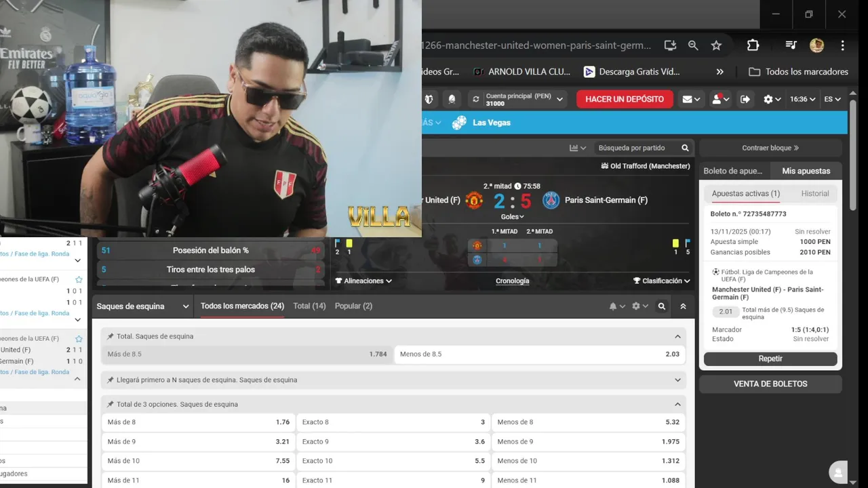
Task: Open the statistics bar-chart dropdown
Action: click(x=577, y=148)
